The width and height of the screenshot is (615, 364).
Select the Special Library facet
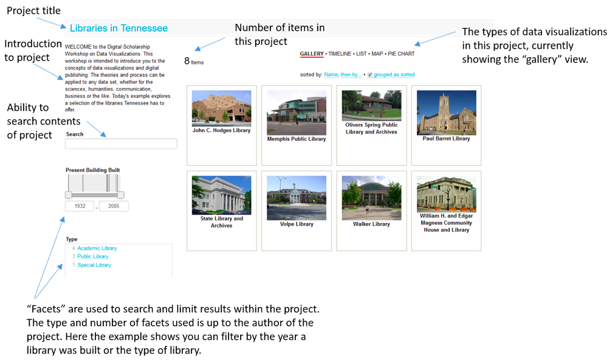[x=94, y=265]
